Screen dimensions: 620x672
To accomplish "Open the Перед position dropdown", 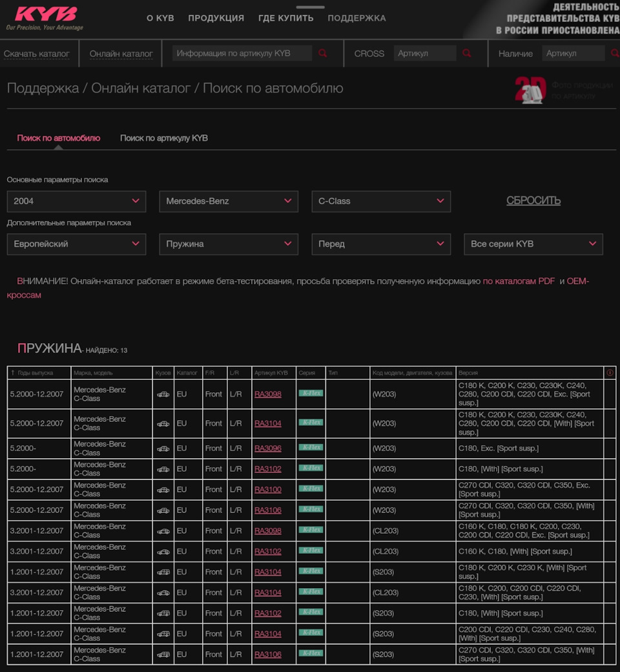I will pos(381,244).
